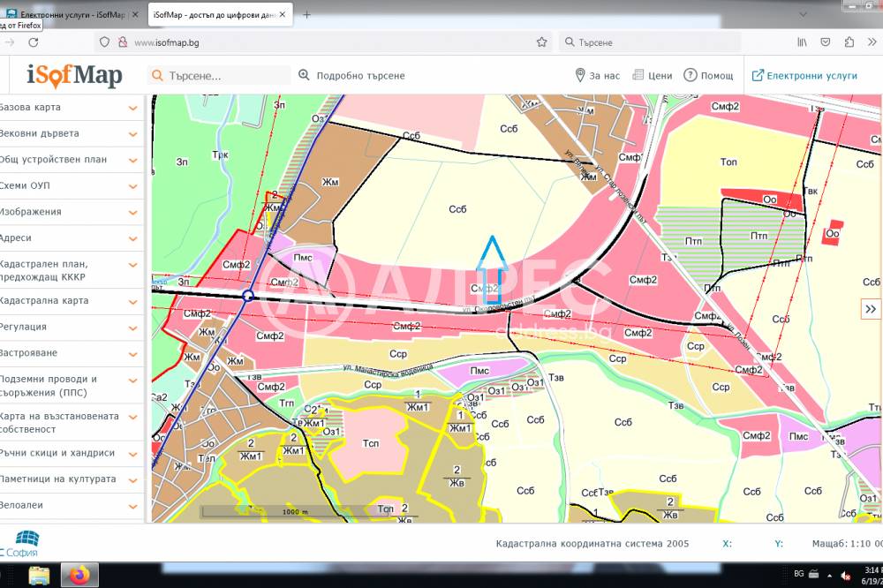Expand the Базова карта layer group
883x588 pixels.
133,108
